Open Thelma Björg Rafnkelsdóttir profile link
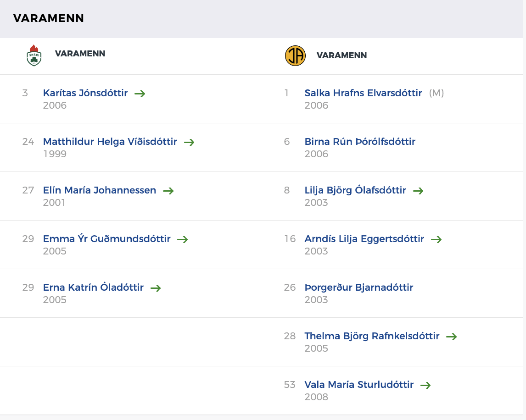 (372, 336)
